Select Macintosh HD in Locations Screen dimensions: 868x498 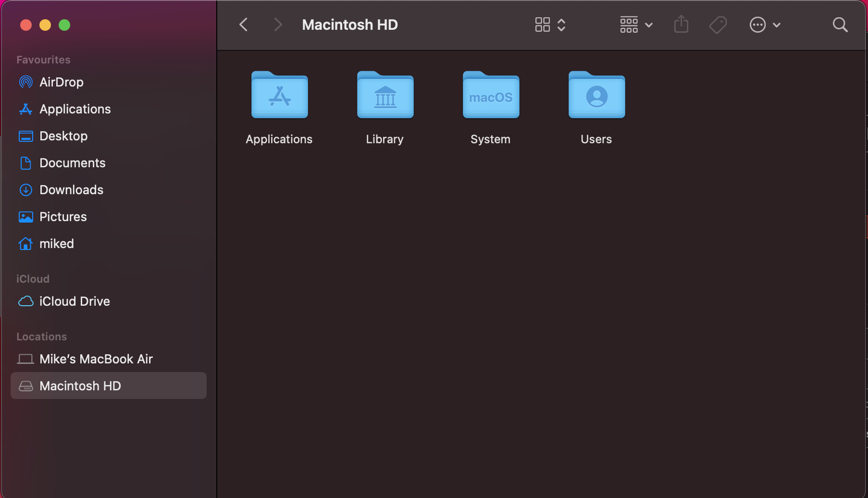pyautogui.click(x=109, y=386)
